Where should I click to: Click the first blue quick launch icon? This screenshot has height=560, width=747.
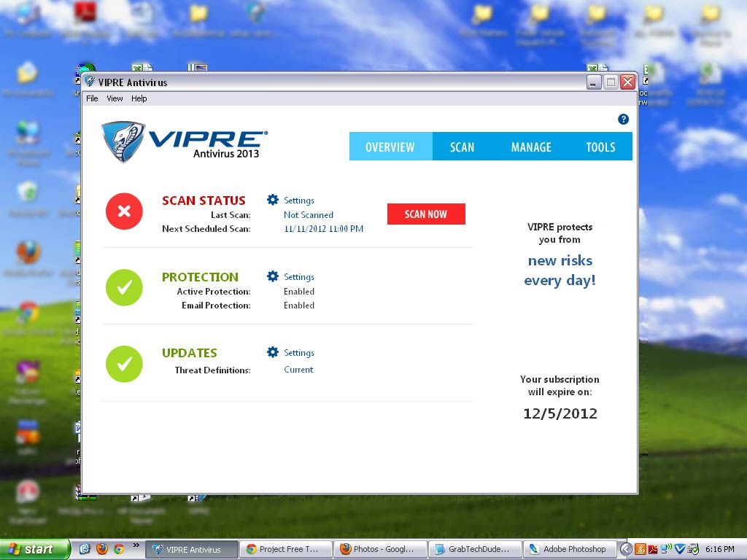click(x=85, y=549)
